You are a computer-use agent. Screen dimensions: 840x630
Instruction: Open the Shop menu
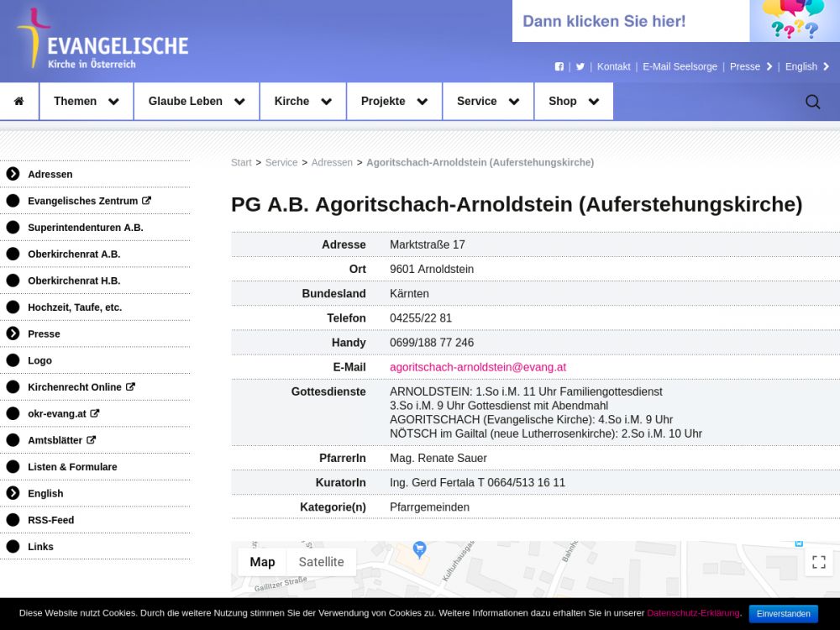click(x=573, y=102)
